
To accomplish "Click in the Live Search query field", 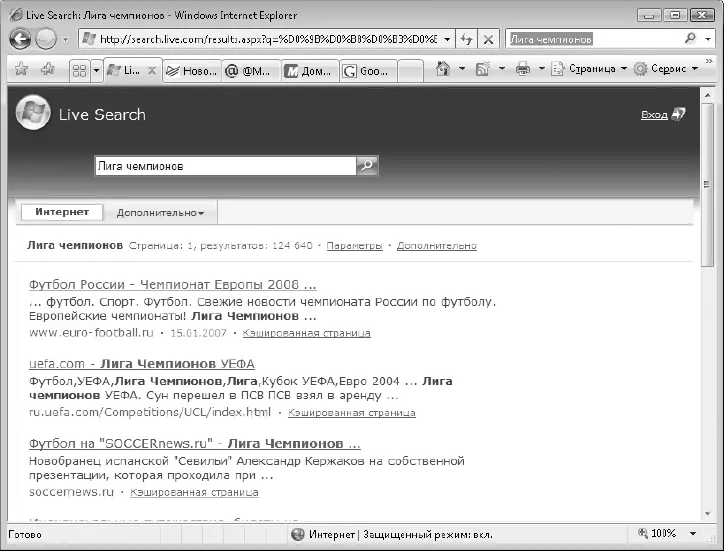I will (224, 166).
